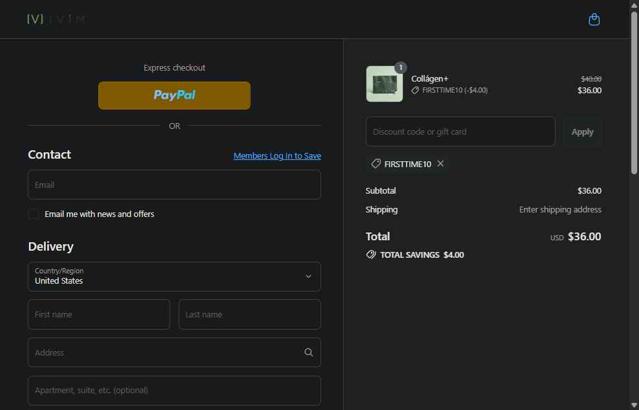Screen dimensions: 639x410
Task: Remove the FIRSTTIME10 discount code
Action: point(441,163)
